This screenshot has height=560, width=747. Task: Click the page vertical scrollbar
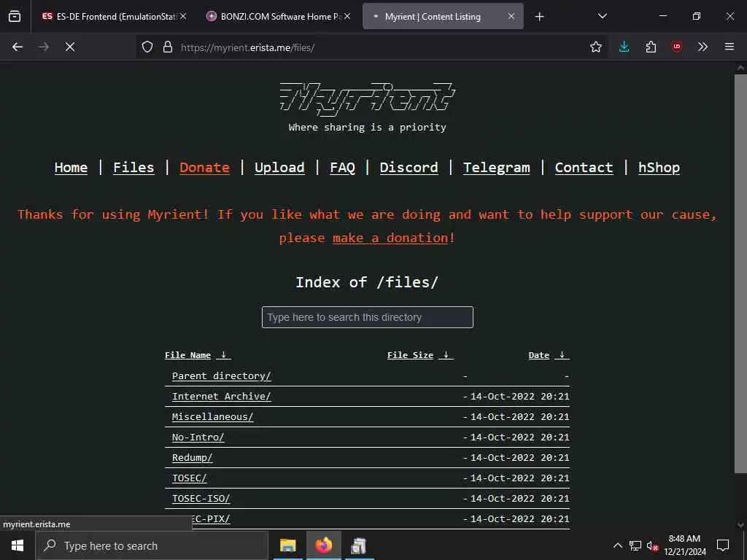point(740,274)
